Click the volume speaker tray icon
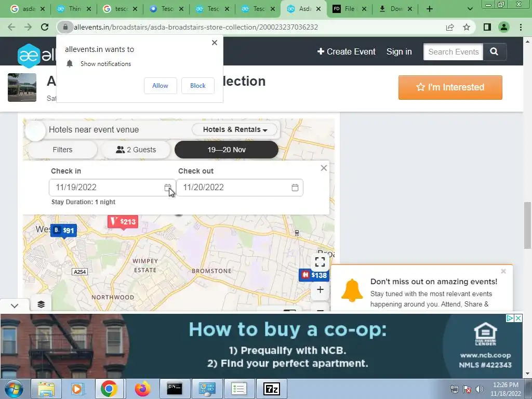The image size is (532, 399). pos(480,389)
